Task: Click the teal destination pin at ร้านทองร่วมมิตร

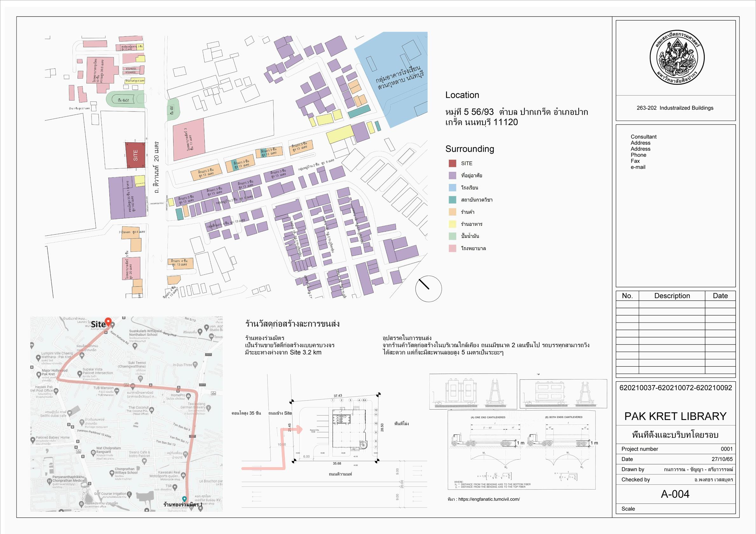Action: click(184, 499)
